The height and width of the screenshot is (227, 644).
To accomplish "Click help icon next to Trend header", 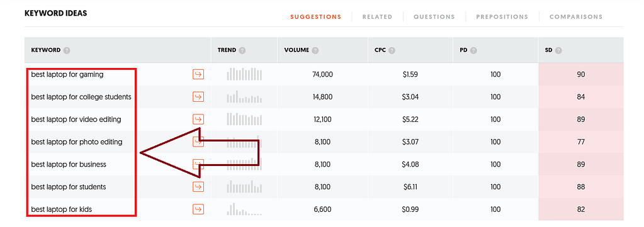I will point(242,50).
